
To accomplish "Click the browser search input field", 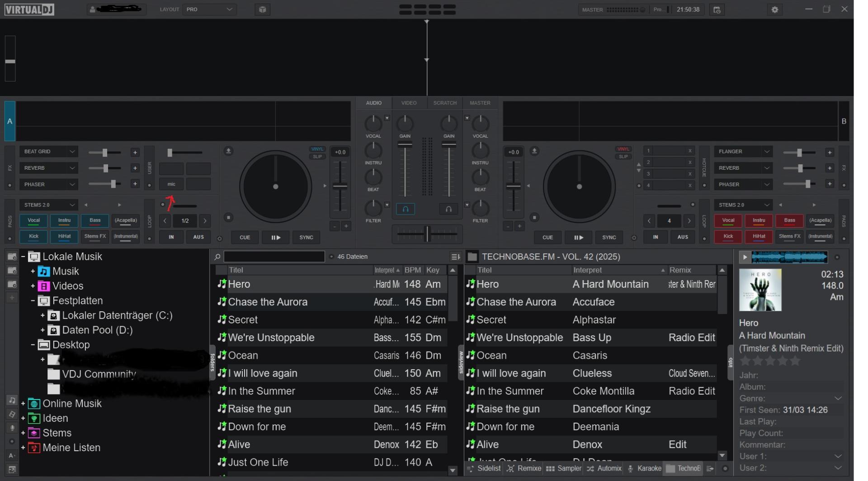I will (274, 257).
